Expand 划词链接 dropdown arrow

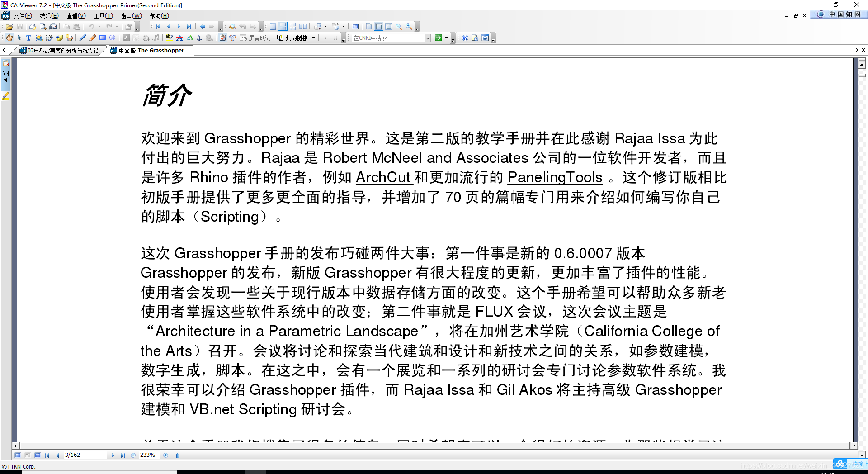pos(313,38)
